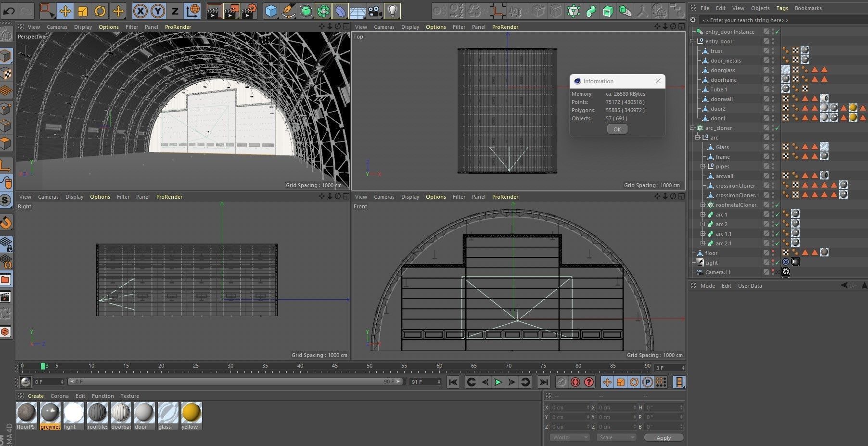The image size is (868, 446).
Task: Activate the Rotate tool in the top toolbar
Action: (100, 11)
